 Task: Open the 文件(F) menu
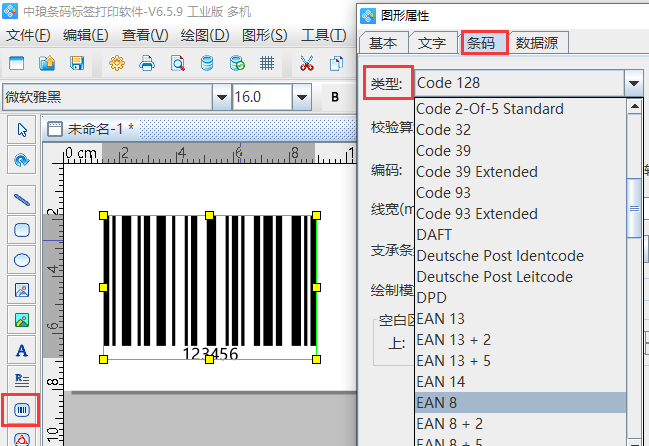click(28, 35)
